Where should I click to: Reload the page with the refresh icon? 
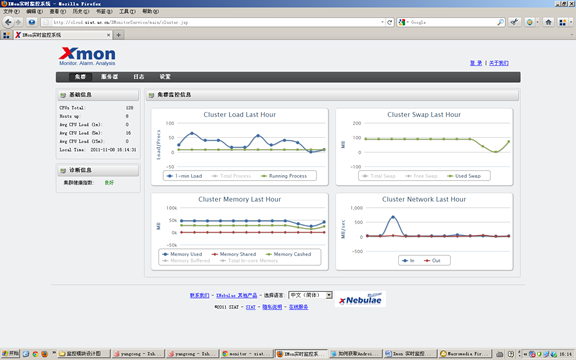pyautogui.click(x=390, y=22)
